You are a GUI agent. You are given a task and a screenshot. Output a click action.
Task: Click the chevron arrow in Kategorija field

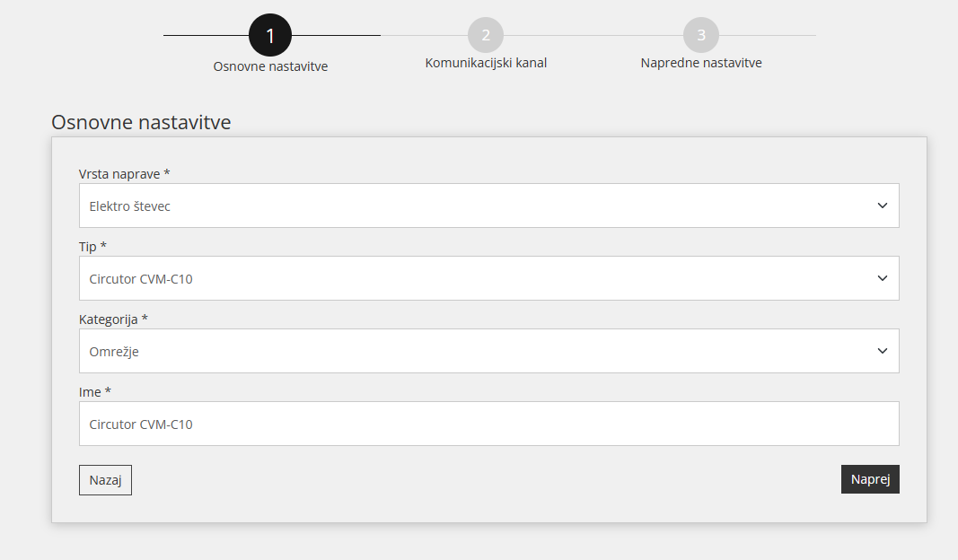click(882, 351)
